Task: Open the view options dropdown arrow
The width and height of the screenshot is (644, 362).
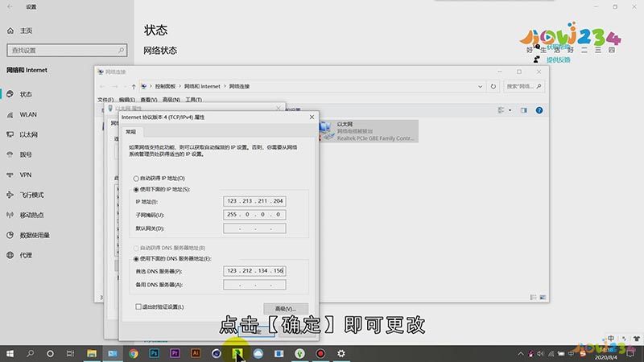Action: pos(510,110)
